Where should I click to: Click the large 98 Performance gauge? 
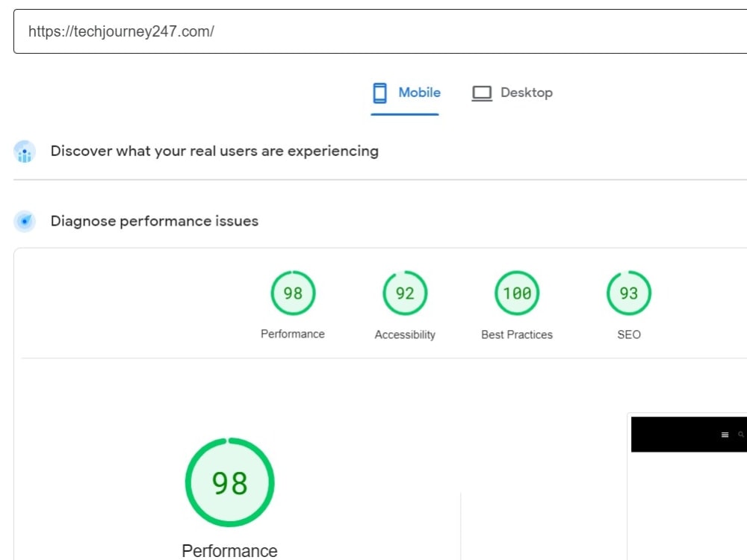[229, 482]
